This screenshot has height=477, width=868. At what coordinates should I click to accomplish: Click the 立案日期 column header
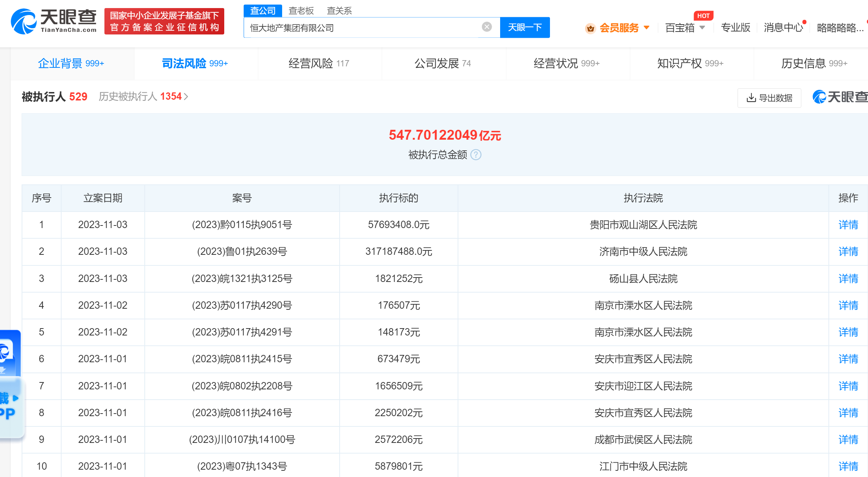pyautogui.click(x=103, y=198)
